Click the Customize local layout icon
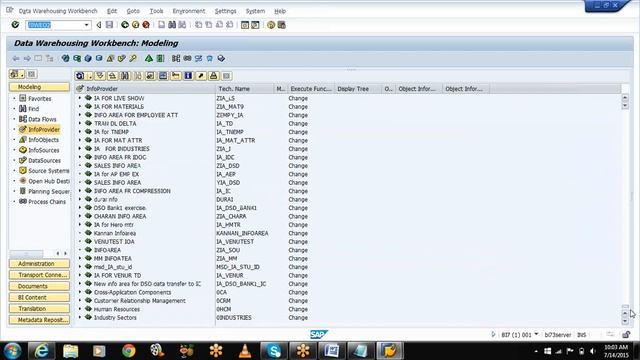640x360 pixels. (282, 25)
